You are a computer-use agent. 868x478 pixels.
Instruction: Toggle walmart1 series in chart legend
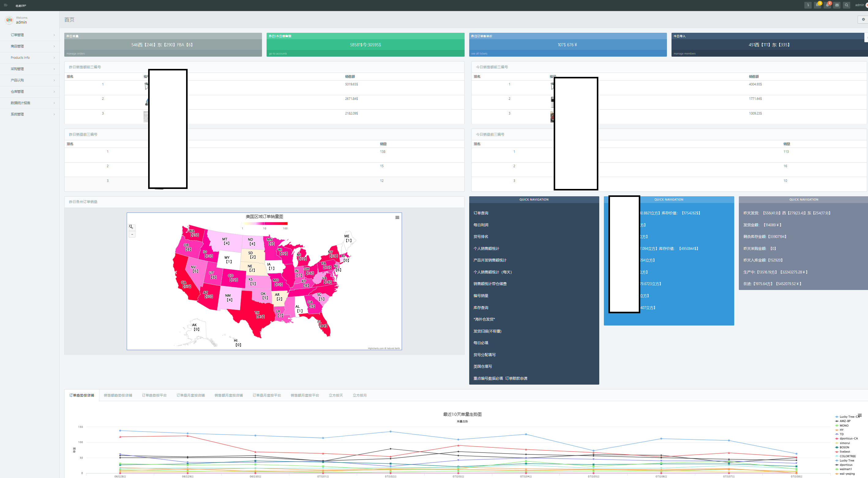point(844,469)
